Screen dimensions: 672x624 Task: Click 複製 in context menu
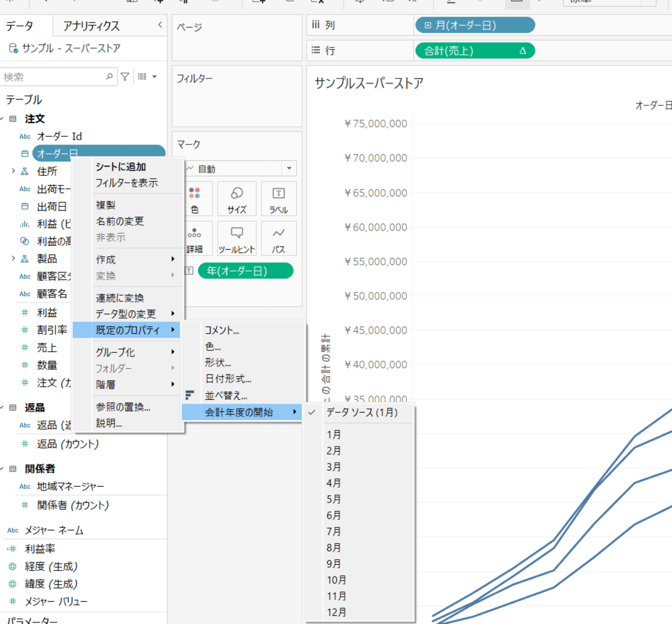point(128,205)
